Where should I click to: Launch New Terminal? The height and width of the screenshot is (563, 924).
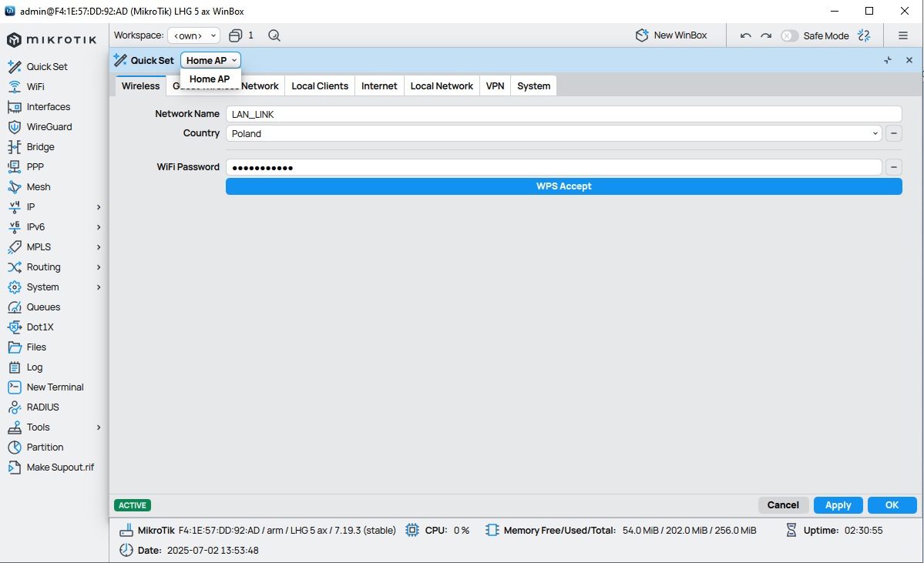click(x=55, y=387)
